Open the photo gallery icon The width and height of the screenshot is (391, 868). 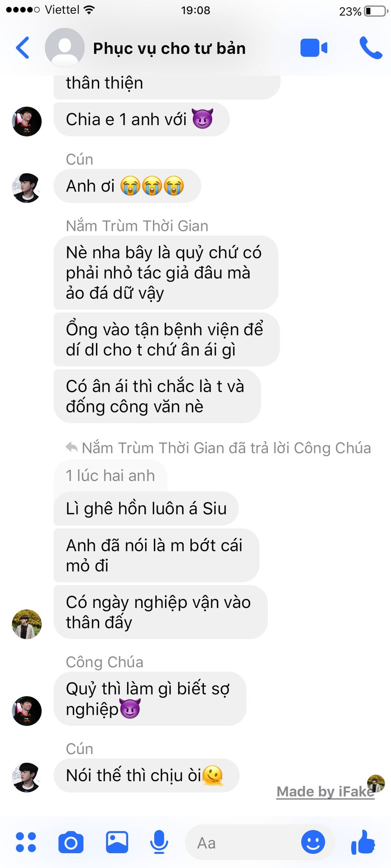[x=117, y=842]
